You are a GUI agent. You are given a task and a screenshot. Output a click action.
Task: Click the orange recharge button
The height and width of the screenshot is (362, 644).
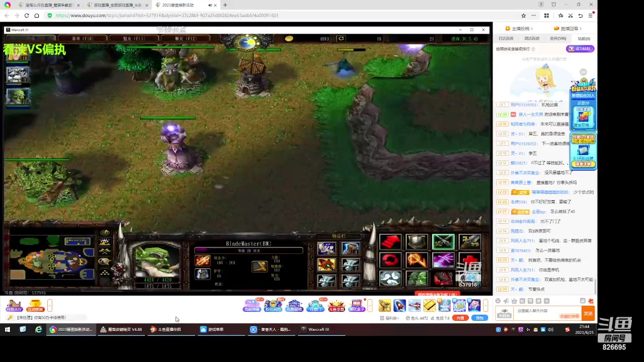(x=460, y=318)
